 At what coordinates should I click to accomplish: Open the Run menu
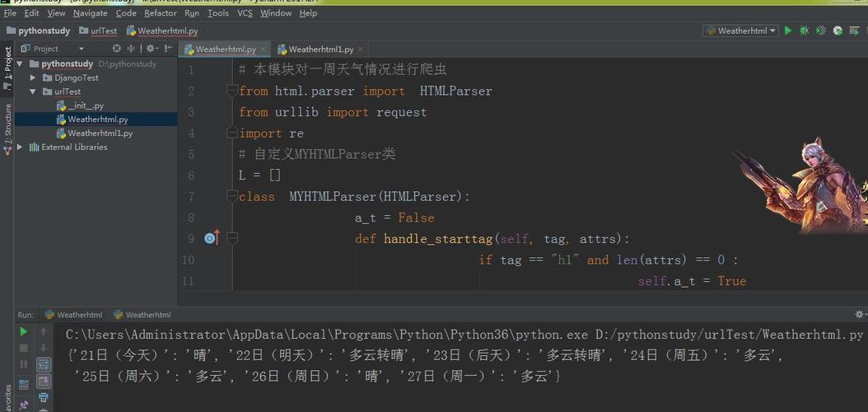coord(192,12)
